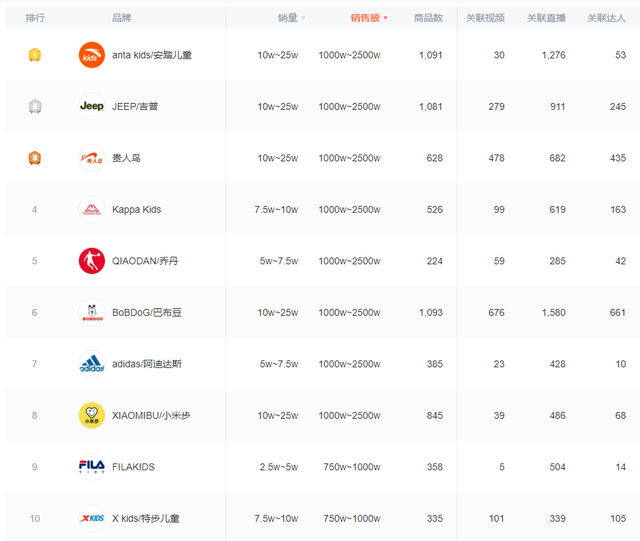The width and height of the screenshot is (640, 541).
Task: Click the 商品数 column header
Action: [428, 18]
